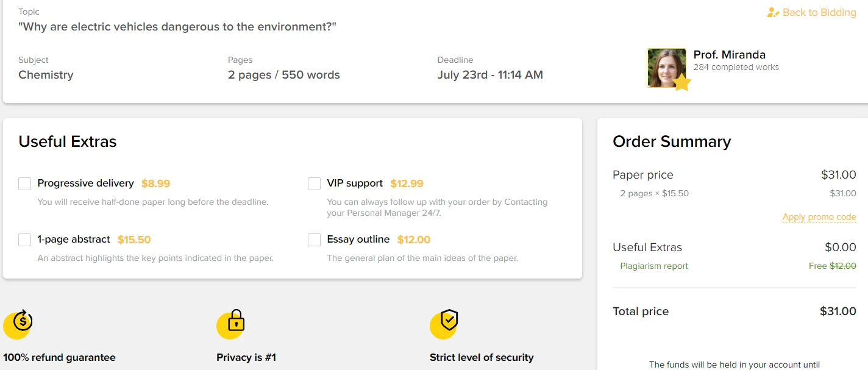Click the security shield checkmark icon
Screen dimensions: 868x370
coord(449,321)
